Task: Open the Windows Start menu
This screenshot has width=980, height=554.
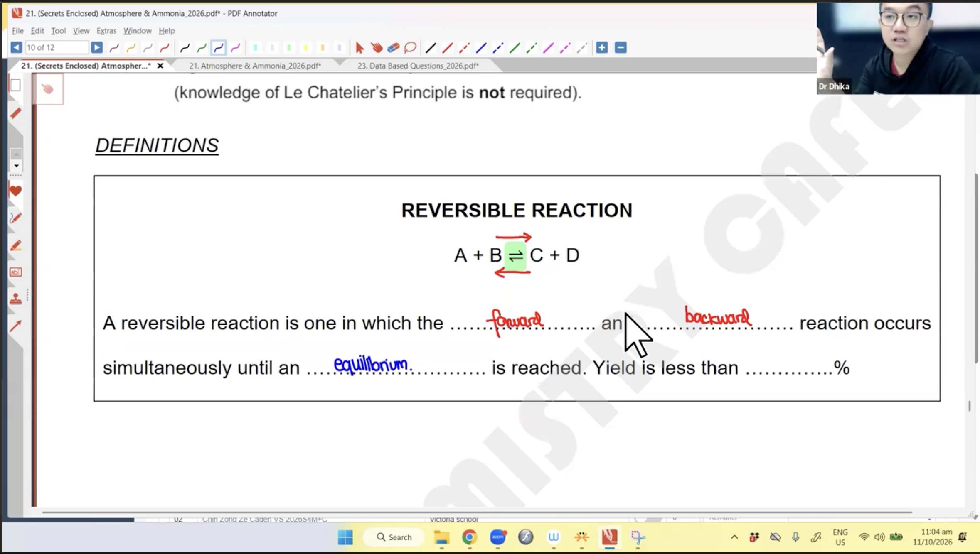Action: (x=345, y=537)
